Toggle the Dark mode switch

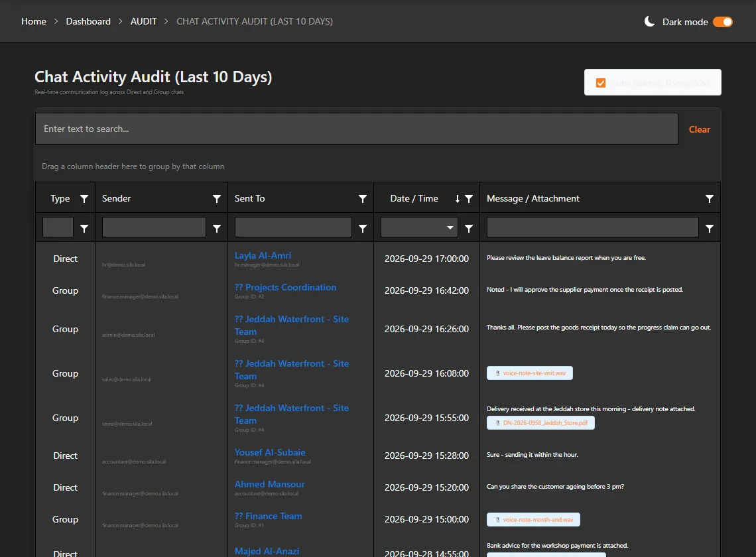[723, 22]
